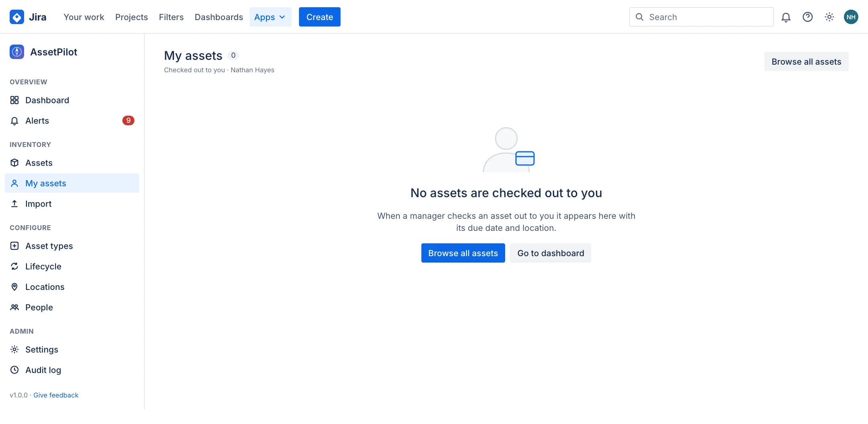Click the AssetPilot app title
Image resolution: width=868 pixels, height=424 pixels.
(x=54, y=52)
